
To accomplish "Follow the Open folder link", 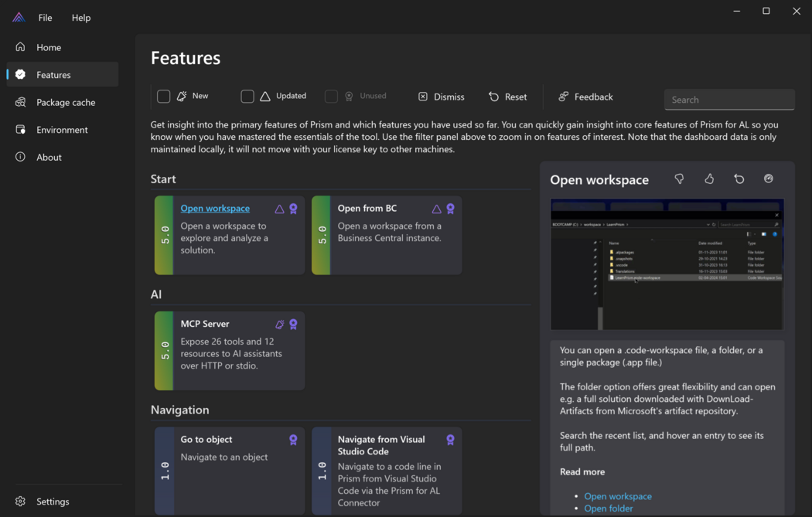I will (609, 508).
